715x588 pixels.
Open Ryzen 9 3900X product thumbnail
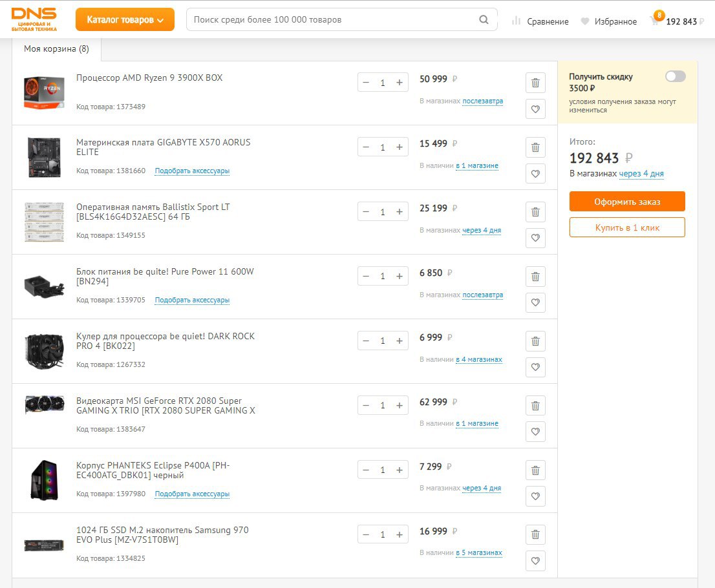tap(44, 93)
